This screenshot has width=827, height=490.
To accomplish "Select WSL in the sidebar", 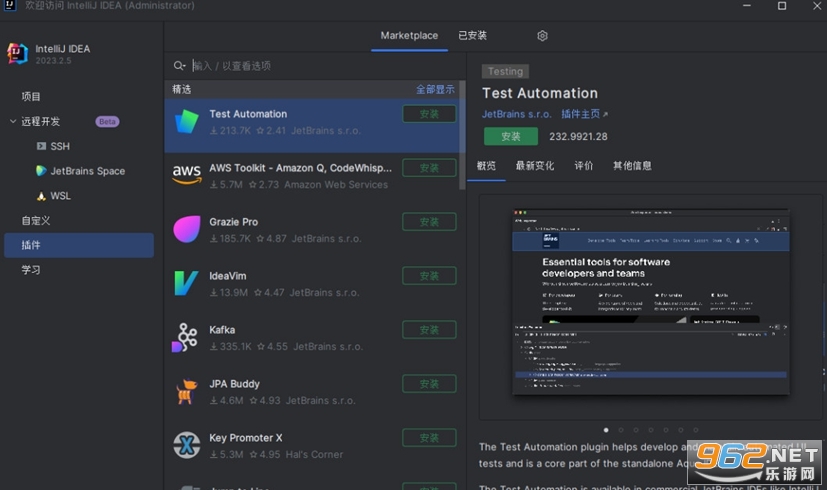I will pyautogui.click(x=60, y=196).
